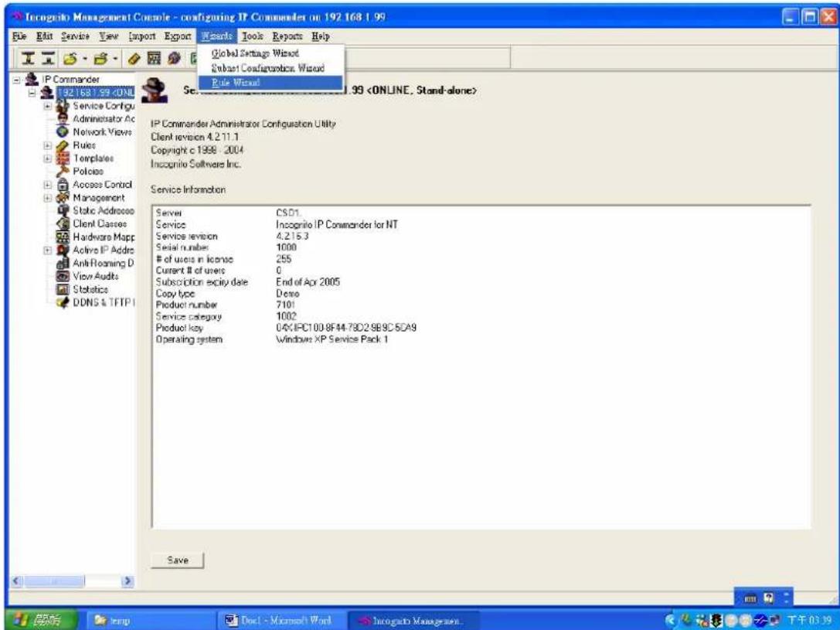Click tree panel scrollbar left arrow

tap(16, 581)
